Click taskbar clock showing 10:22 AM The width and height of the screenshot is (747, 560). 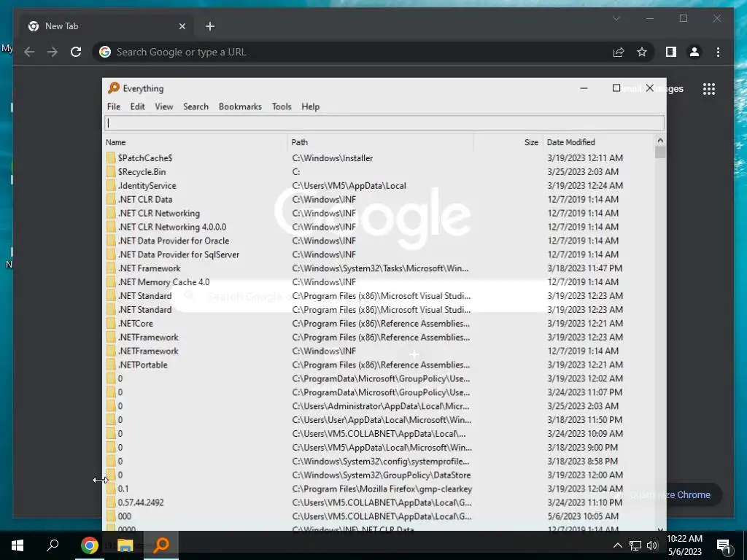point(684,545)
